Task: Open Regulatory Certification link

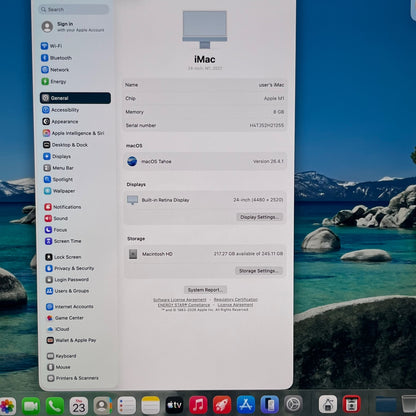Action: 236,300
